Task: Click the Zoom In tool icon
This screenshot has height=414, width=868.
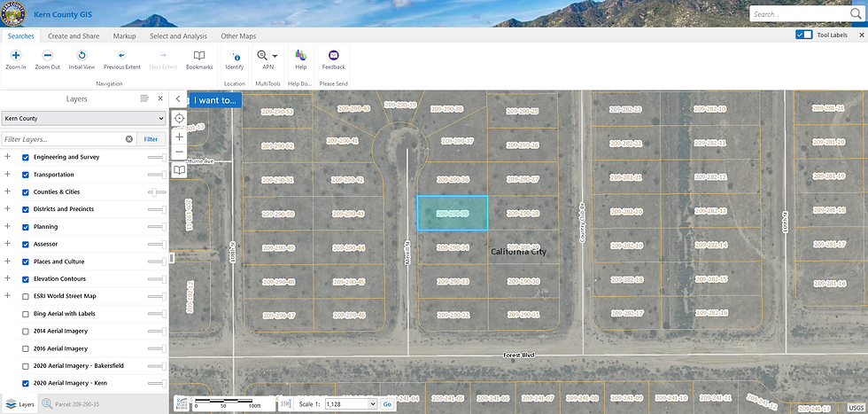Action: click(15, 55)
